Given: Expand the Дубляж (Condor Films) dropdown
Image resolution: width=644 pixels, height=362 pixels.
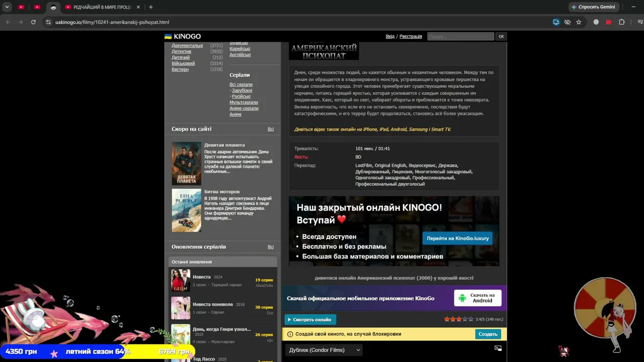Looking at the screenshot, I should click(x=324, y=350).
